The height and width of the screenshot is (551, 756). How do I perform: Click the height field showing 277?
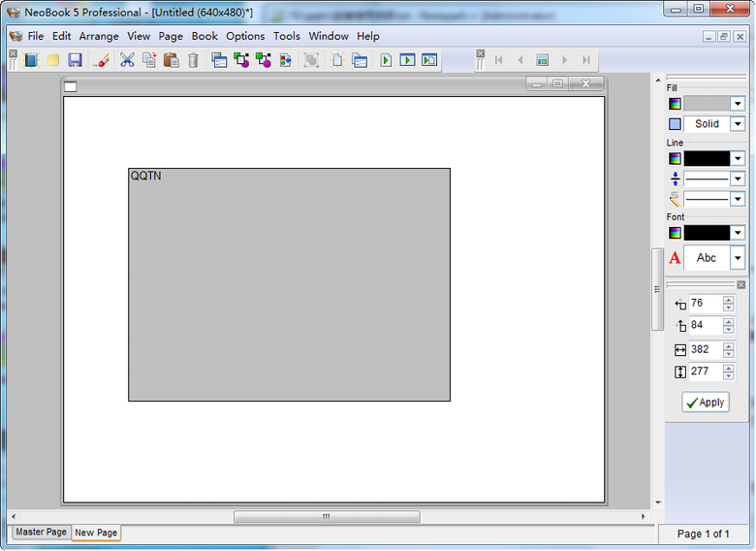click(x=706, y=372)
